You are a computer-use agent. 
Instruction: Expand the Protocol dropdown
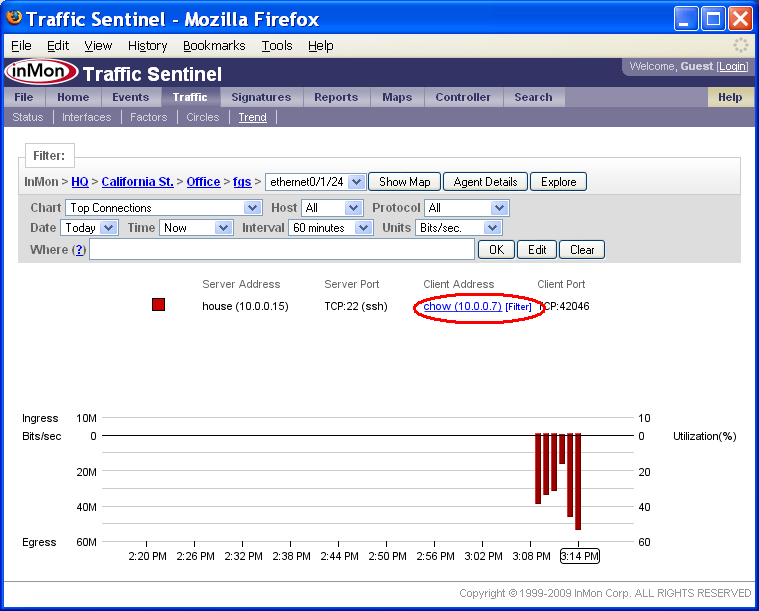pos(467,208)
